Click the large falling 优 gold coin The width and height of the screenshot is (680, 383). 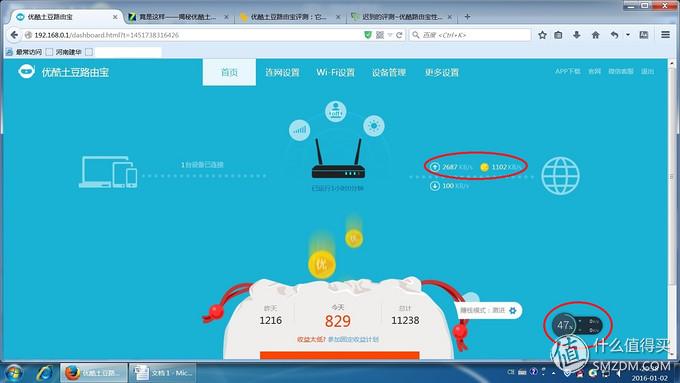pos(322,264)
